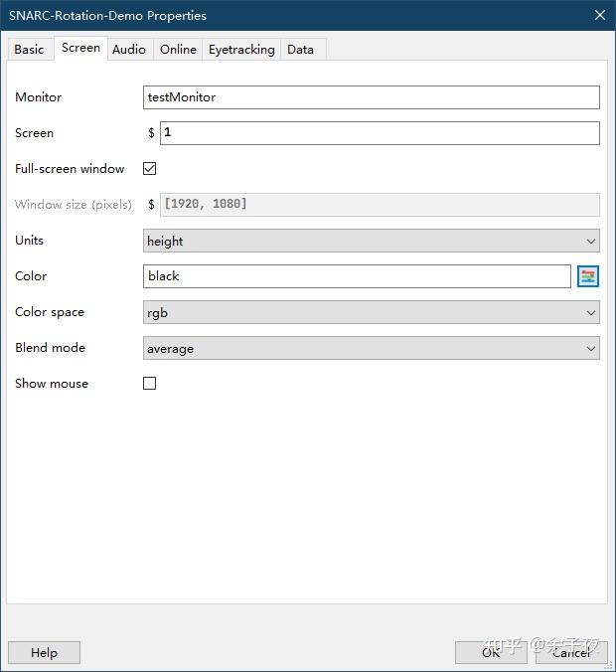Click the Monitor text field

(372, 97)
